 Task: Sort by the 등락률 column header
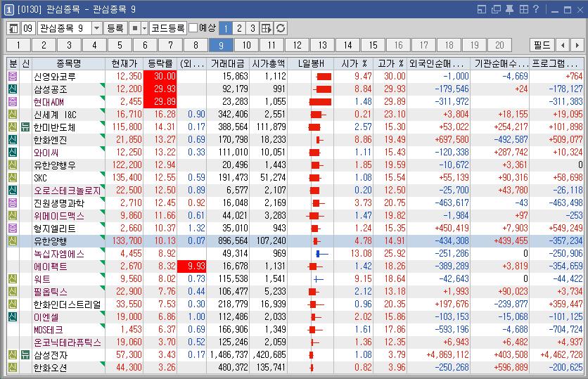[x=160, y=63]
